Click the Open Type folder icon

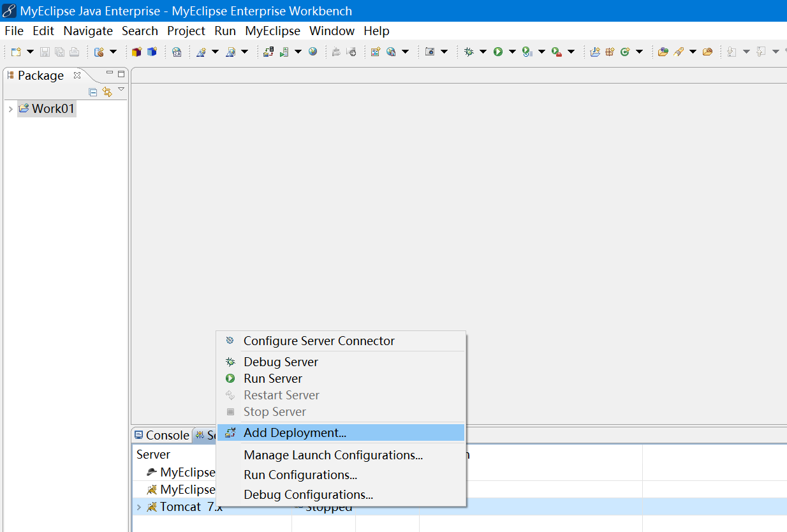[663, 52]
